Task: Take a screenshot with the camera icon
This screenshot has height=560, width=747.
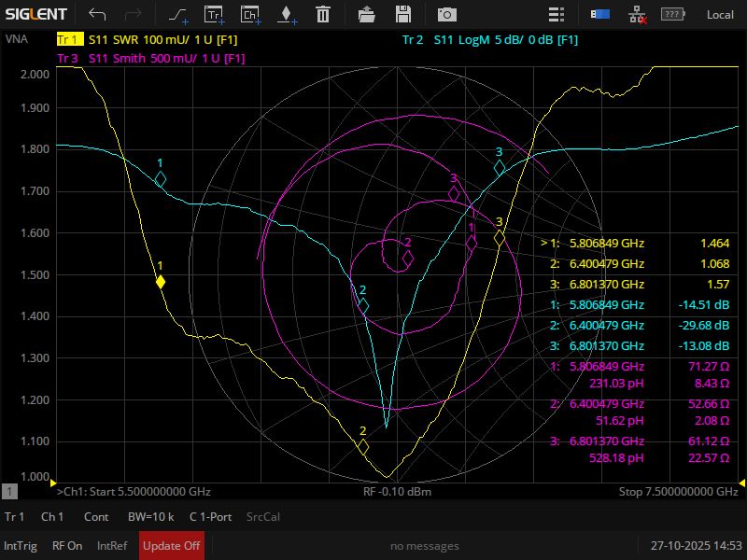Action: point(447,14)
